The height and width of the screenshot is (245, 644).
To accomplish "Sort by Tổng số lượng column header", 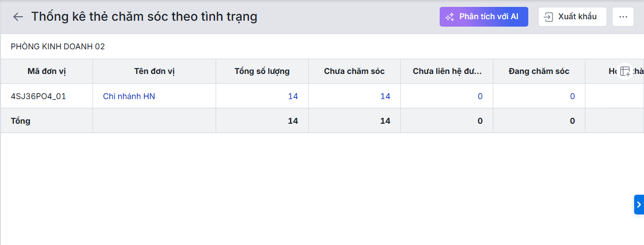I will coord(262,71).
